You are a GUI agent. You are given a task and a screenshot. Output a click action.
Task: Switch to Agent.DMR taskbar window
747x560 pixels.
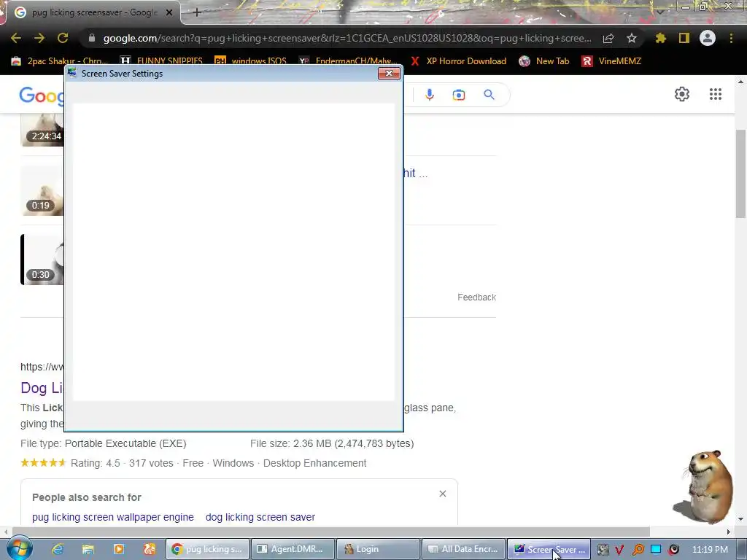[x=292, y=549]
